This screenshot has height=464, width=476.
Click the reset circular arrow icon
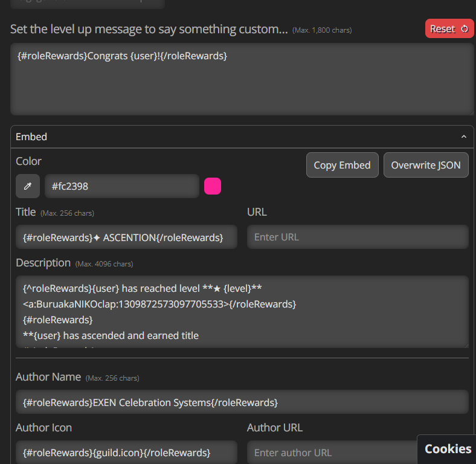[465, 29]
